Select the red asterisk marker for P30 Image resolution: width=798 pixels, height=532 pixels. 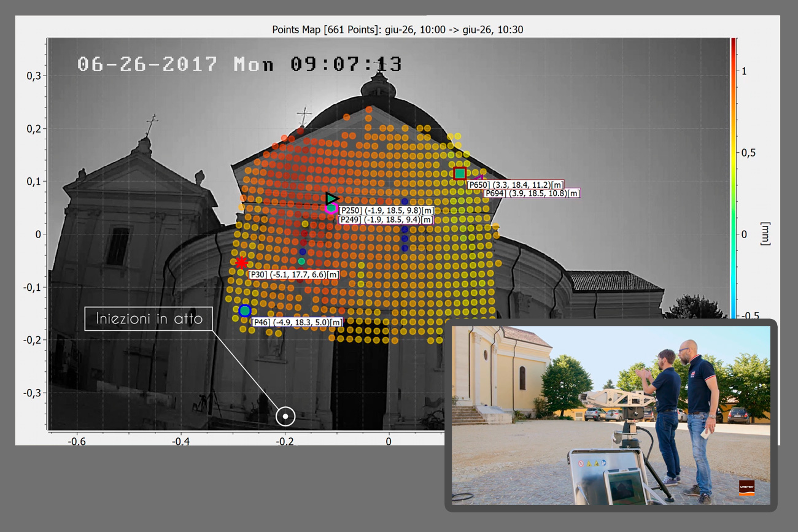[x=242, y=263]
